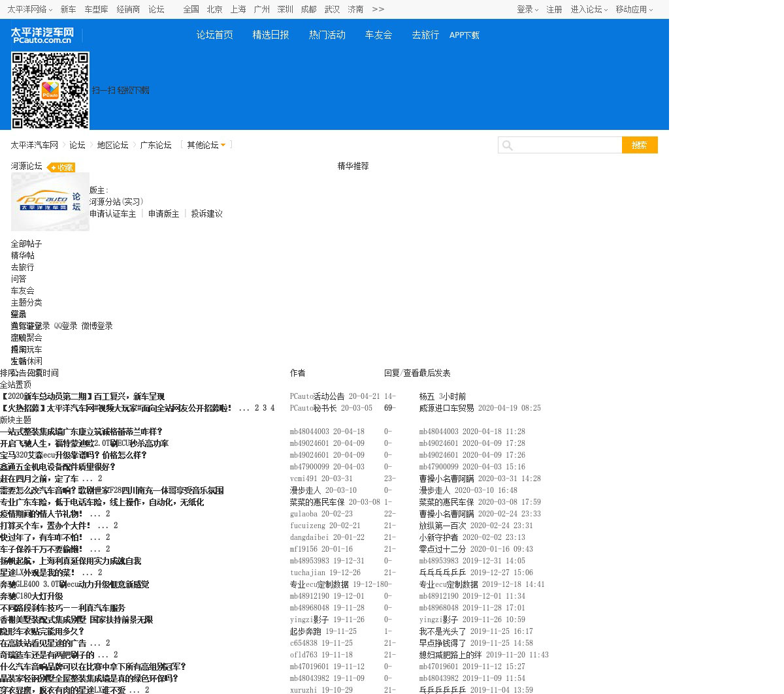Open 地区论坛 breadcrumb

click(113, 145)
